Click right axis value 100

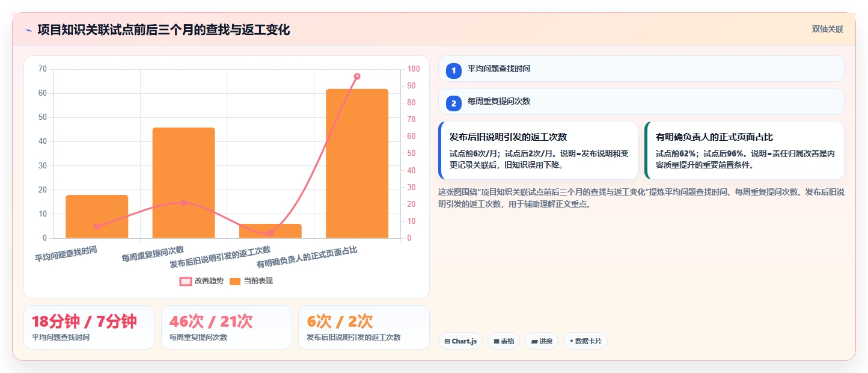point(414,69)
